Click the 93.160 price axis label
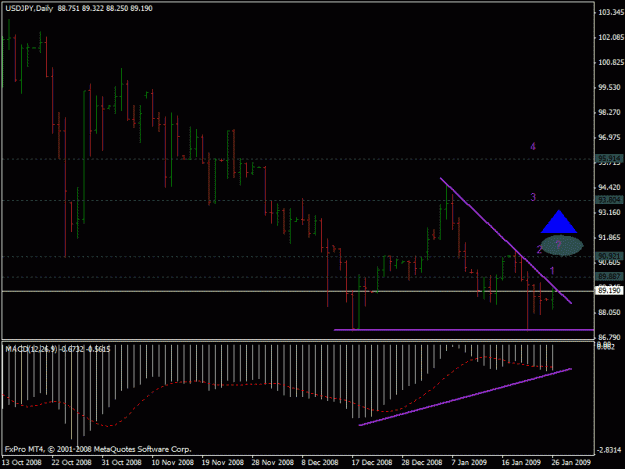The height and width of the screenshot is (469, 625). click(x=609, y=212)
